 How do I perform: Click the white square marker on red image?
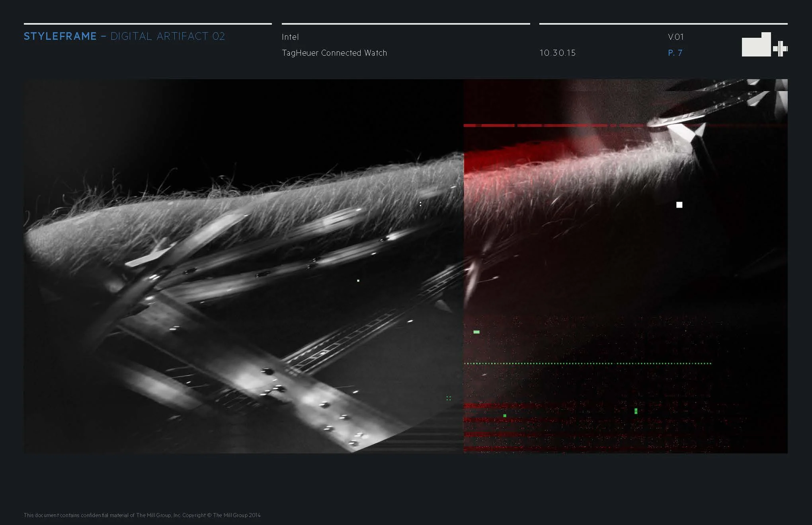(679, 205)
